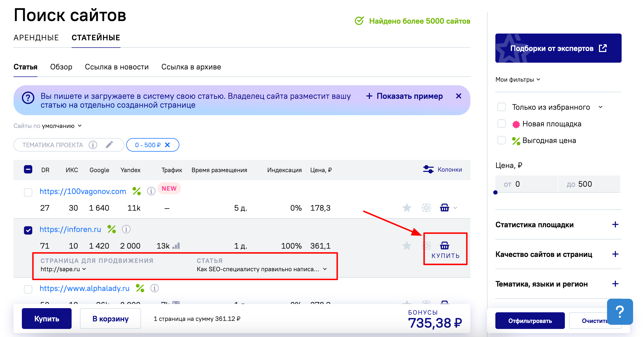
Task: Check the 100vagonov.com row checkbox
Action: tap(28, 192)
